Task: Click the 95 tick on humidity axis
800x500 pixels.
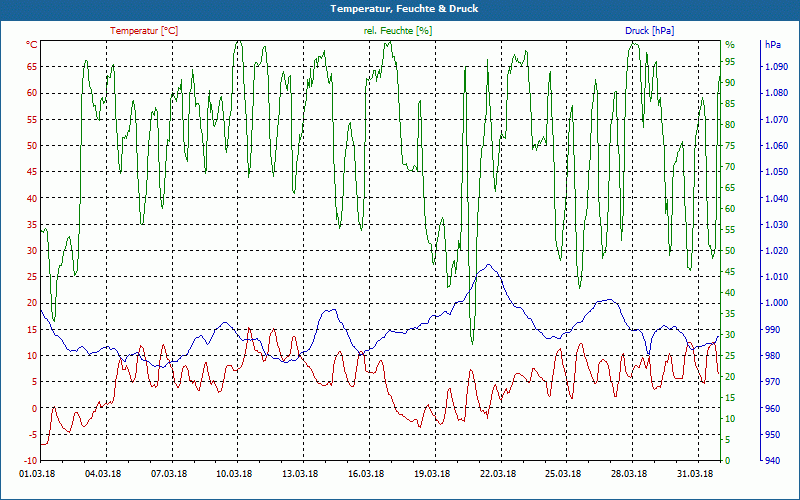Action: click(x=731, y=62)
